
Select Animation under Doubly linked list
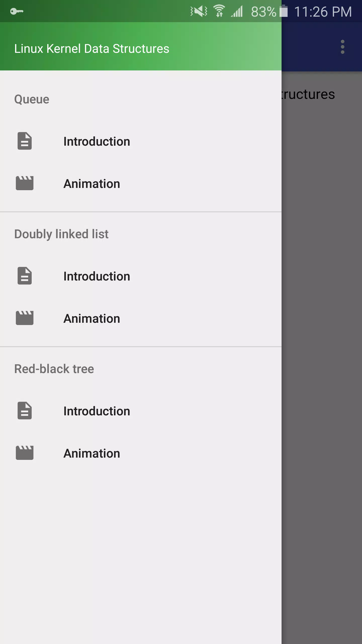coord(141,318)
